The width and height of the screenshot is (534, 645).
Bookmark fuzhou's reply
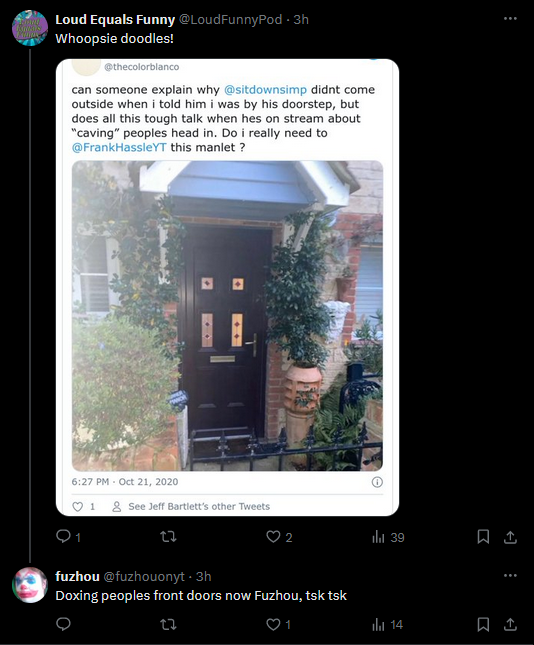483,624
